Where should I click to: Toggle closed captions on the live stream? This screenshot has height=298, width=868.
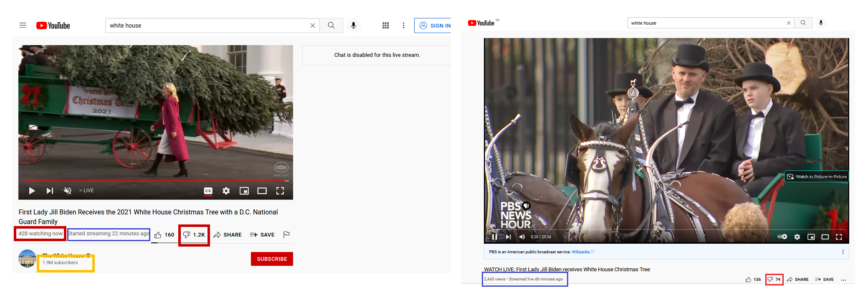coord(208,191)
